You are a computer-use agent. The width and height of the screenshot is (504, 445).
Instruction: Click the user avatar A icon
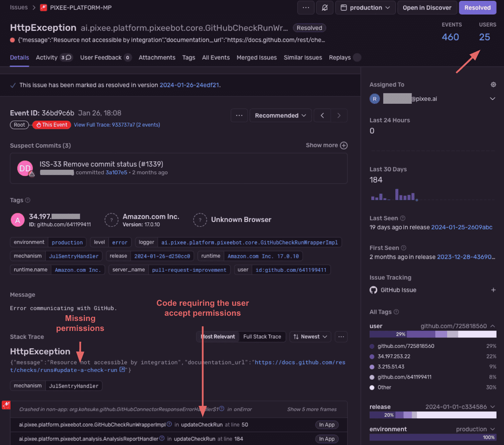point(17,220)
